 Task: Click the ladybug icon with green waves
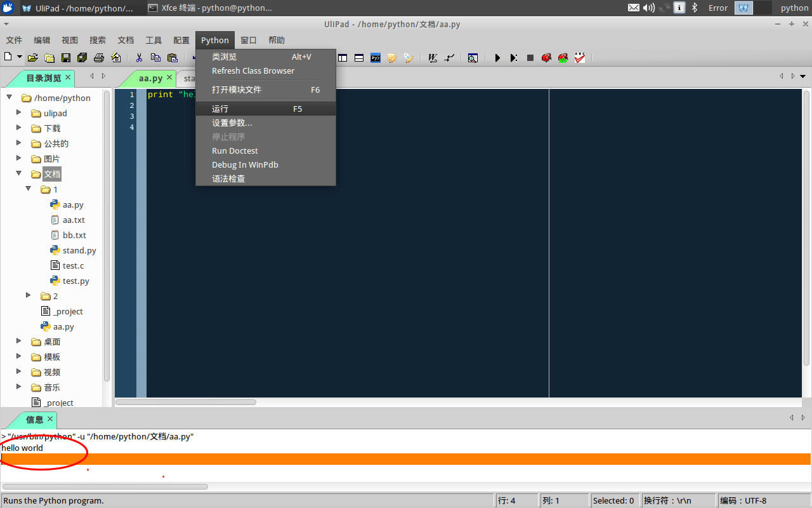click(x=563, y=58)
